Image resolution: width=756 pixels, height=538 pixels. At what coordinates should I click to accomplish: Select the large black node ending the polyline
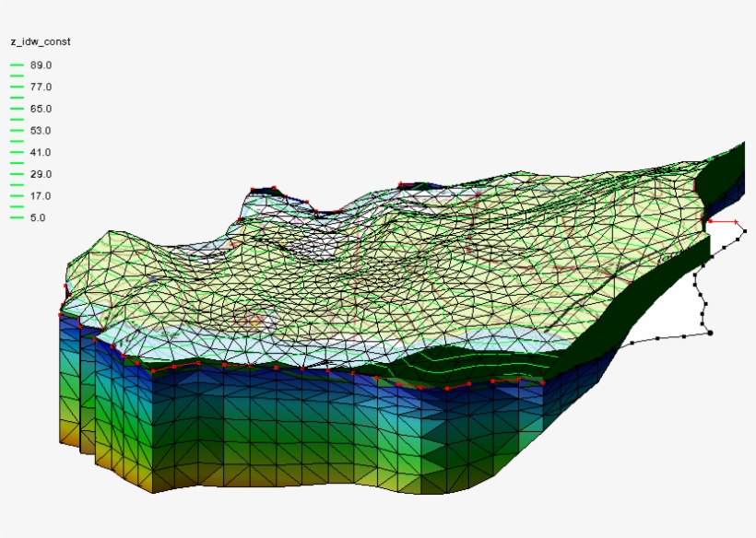[x=710, y=333]
